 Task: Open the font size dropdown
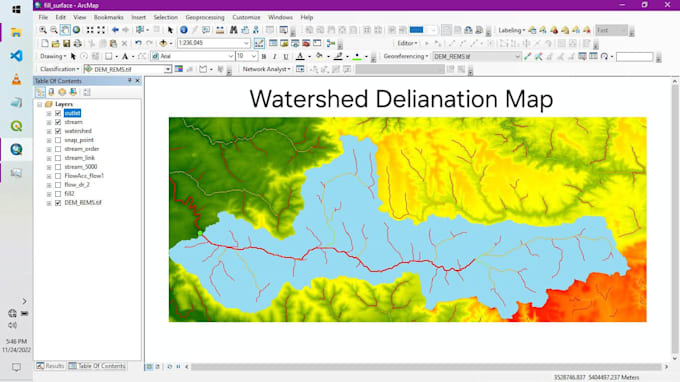[x=254, y=56]
